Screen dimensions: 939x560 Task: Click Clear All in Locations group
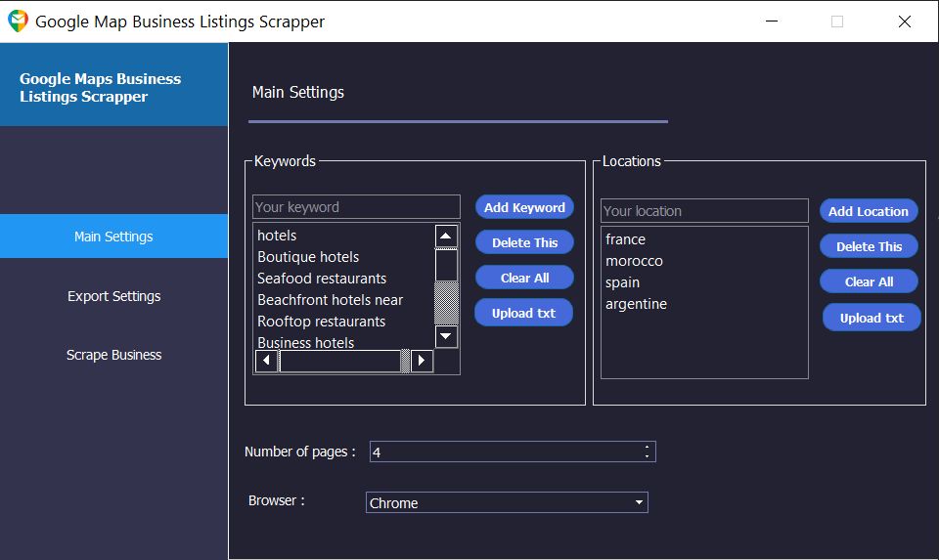[x=869, y=281]
